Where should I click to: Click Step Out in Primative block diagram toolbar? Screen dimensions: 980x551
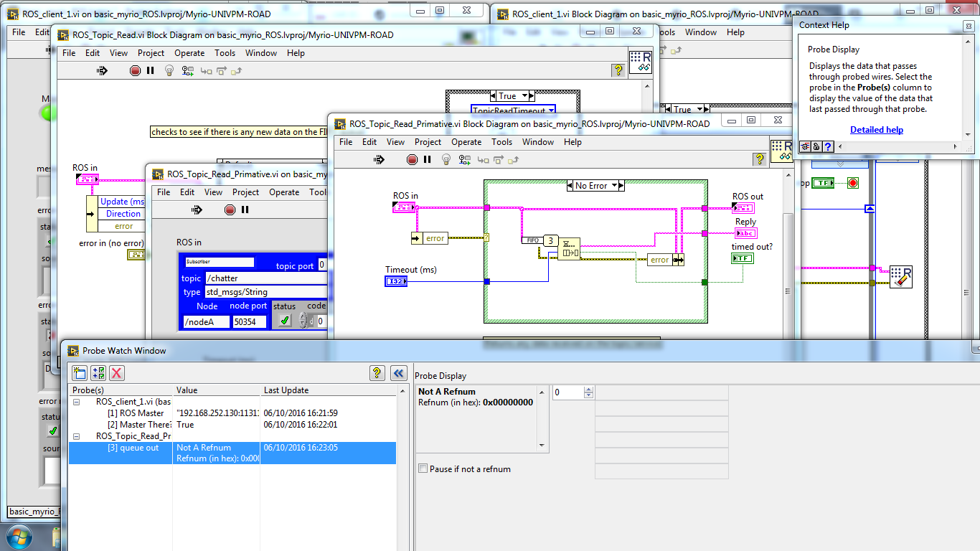tap(514, 159)
